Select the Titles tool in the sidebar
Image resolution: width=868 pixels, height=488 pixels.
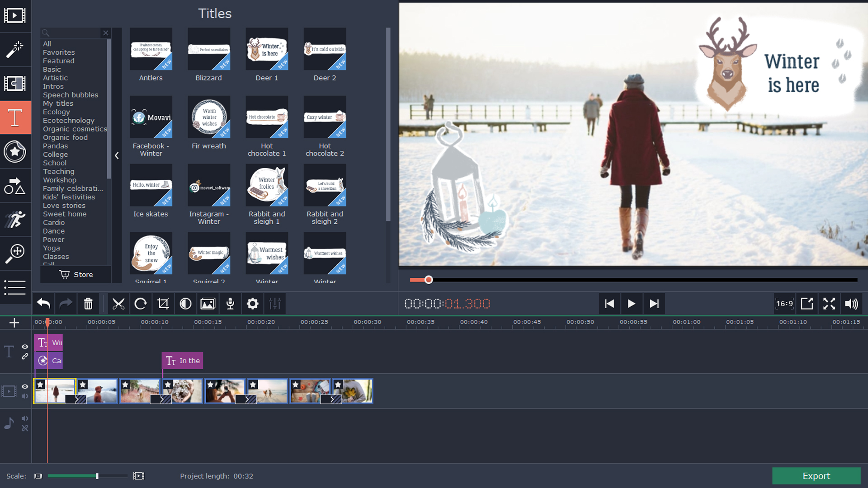(x=15, y=117)
